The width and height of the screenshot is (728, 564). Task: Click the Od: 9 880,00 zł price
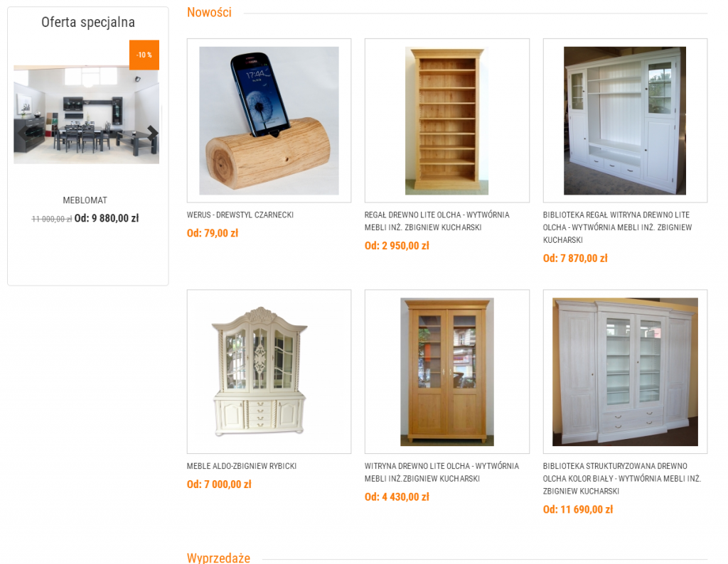(x=107, y=218)
